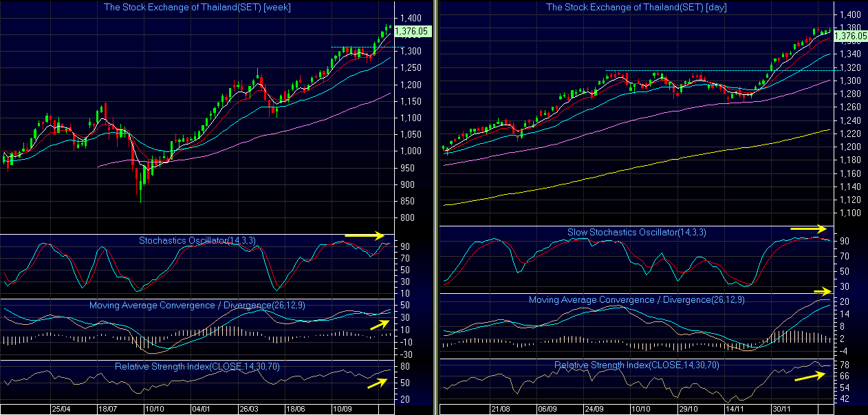Click the 1,120 price level on daily axis
This screenshot has width=868, height=415.
click(849, 200)
